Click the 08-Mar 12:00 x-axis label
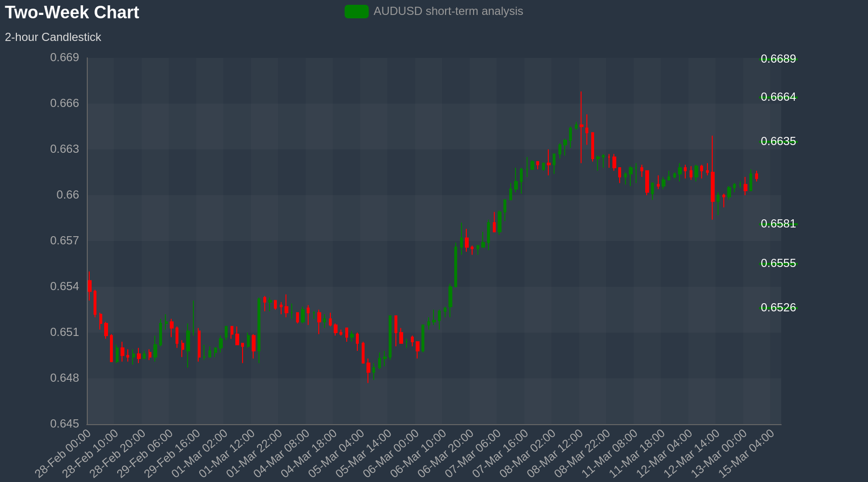The height and width of the screenshot is (482, 868). click(x=555, y=454)
